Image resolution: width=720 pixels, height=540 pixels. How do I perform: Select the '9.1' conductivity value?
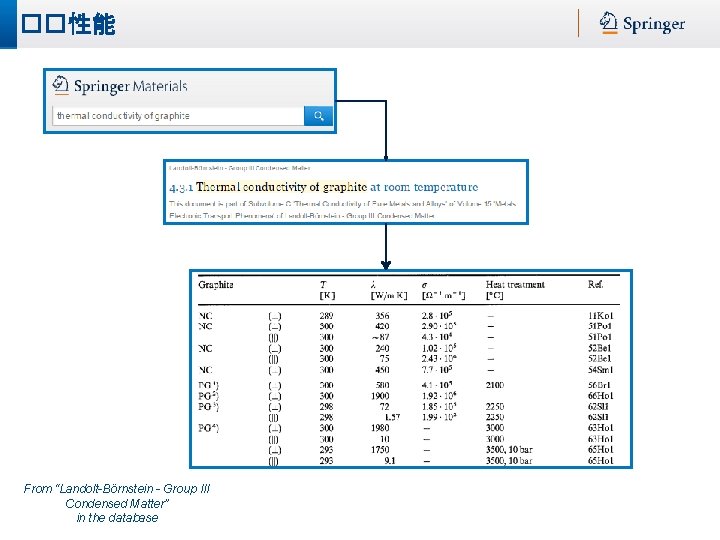389,461
